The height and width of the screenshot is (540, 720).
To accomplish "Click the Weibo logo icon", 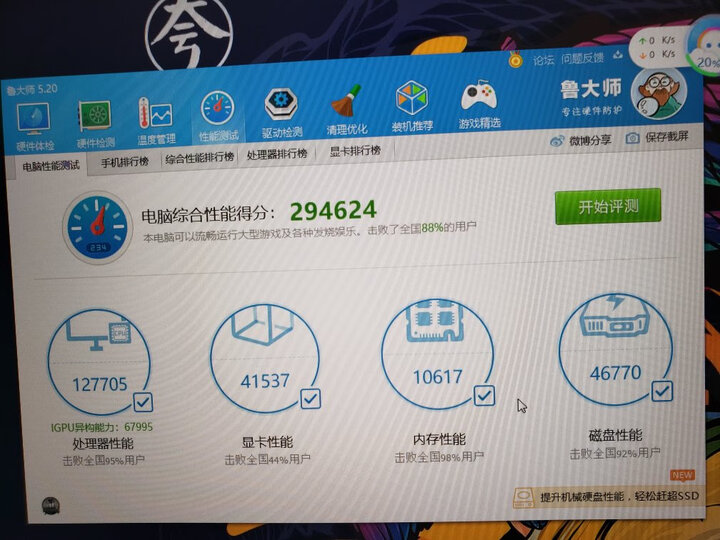I will pyautogui.click(x=557, y=141).
